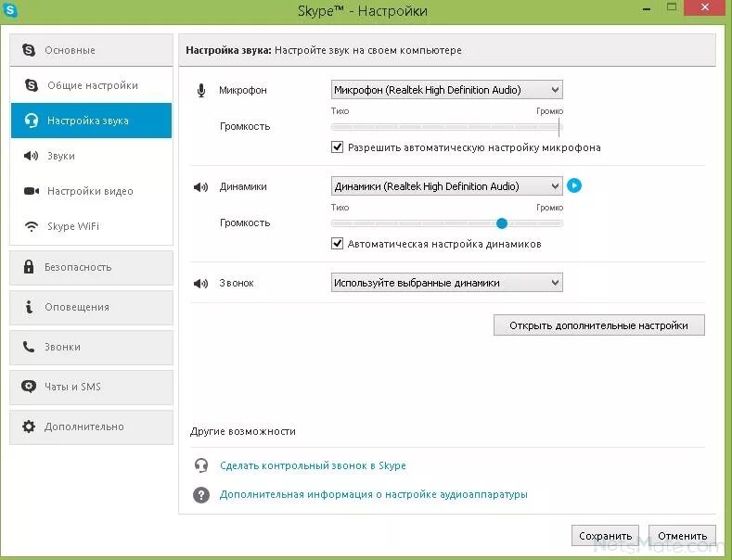Click the headset icon of Настройка звука
The height and width of the screenshot is (560, 732).
click(32, 121)
